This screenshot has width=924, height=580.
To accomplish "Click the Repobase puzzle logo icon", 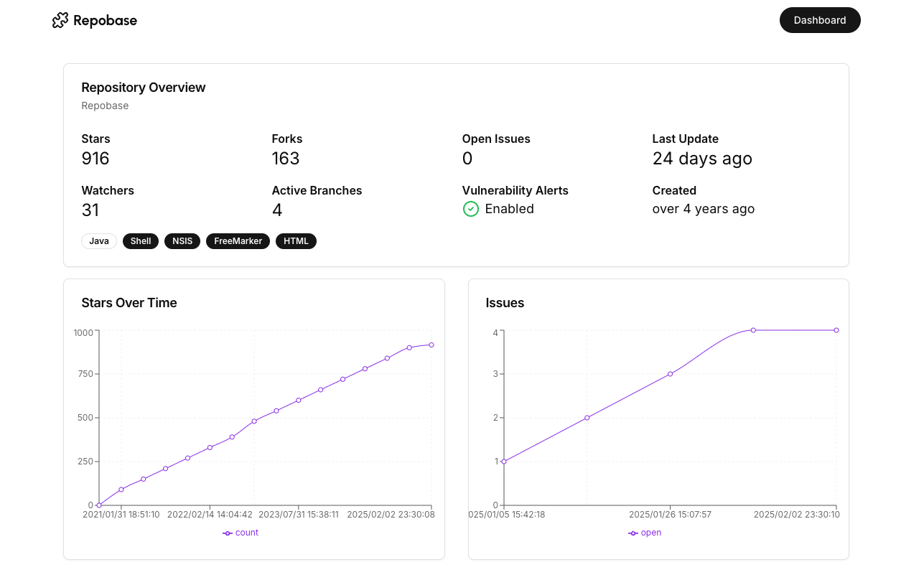I will pos(60,20).
